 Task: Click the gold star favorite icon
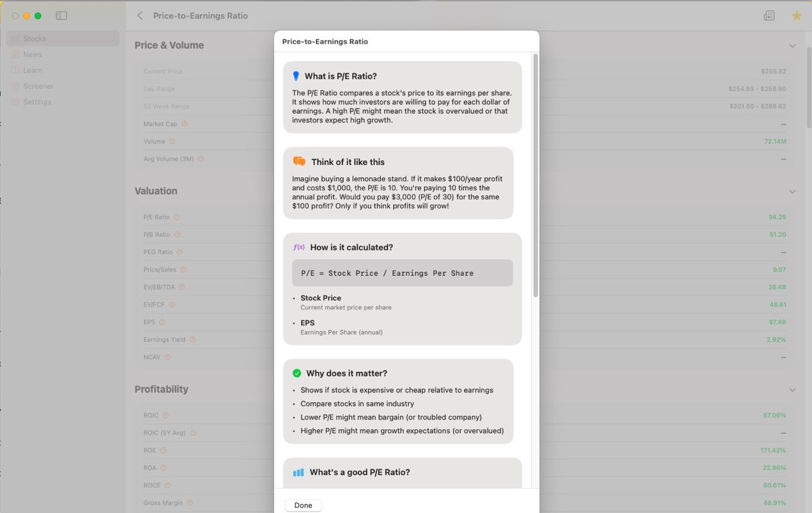pyautogui.click(x=797, y=15)
